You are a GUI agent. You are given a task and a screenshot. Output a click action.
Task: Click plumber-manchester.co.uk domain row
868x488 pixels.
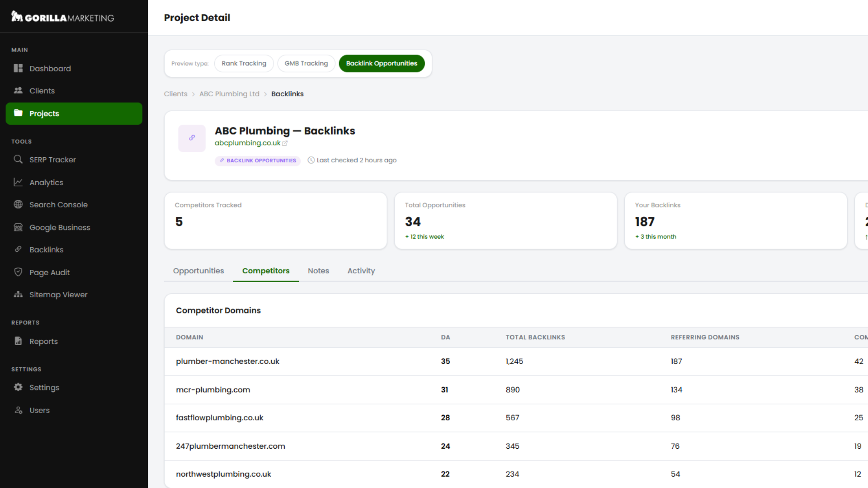(516, 361)
